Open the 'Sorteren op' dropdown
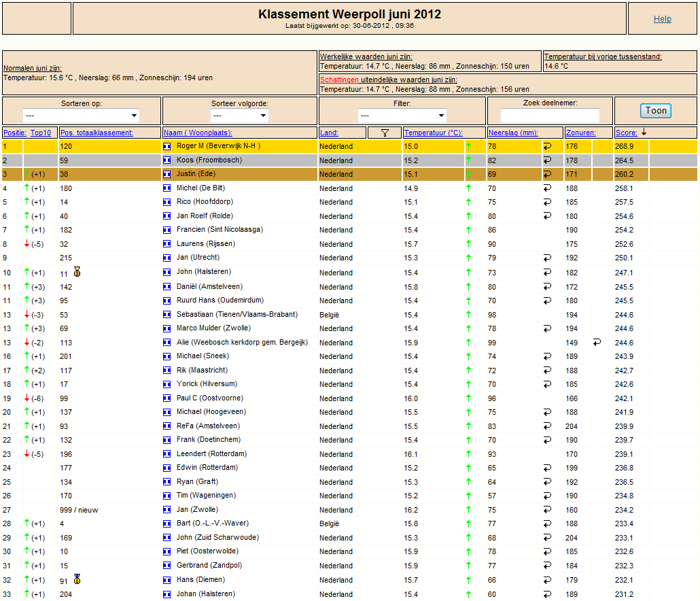 (82, 116)
